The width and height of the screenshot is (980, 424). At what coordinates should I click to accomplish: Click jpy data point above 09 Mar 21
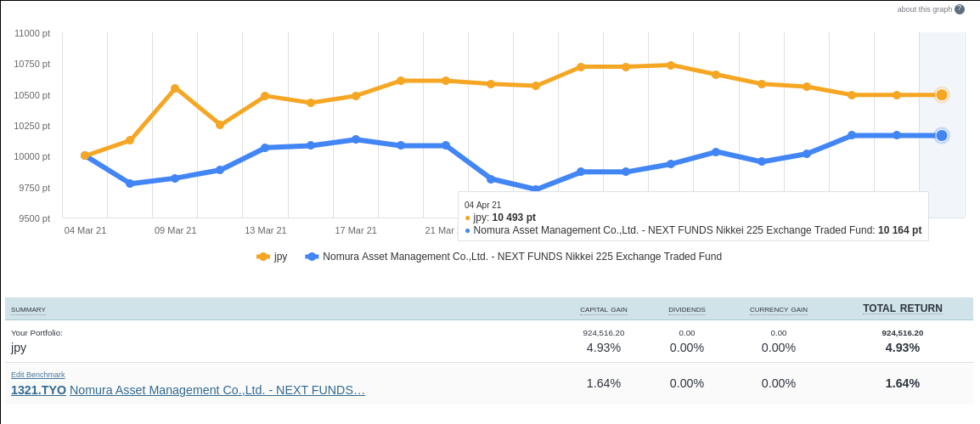(x=175, y=88)
